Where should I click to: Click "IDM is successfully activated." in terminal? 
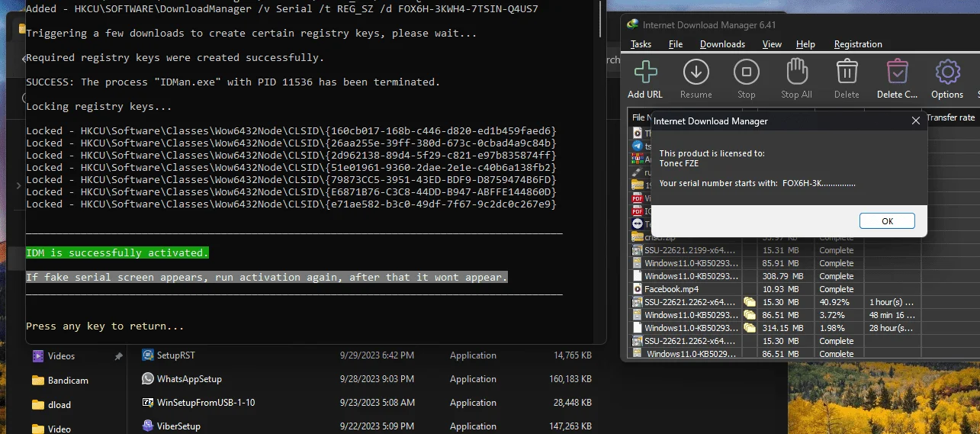(x=117, y=252)
